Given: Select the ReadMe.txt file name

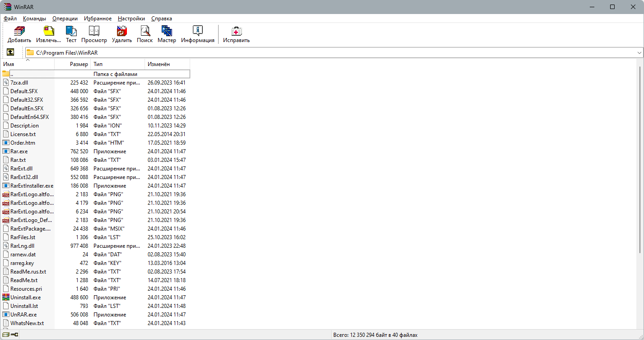Looking at the screenshot, I should tap(24, 280).
